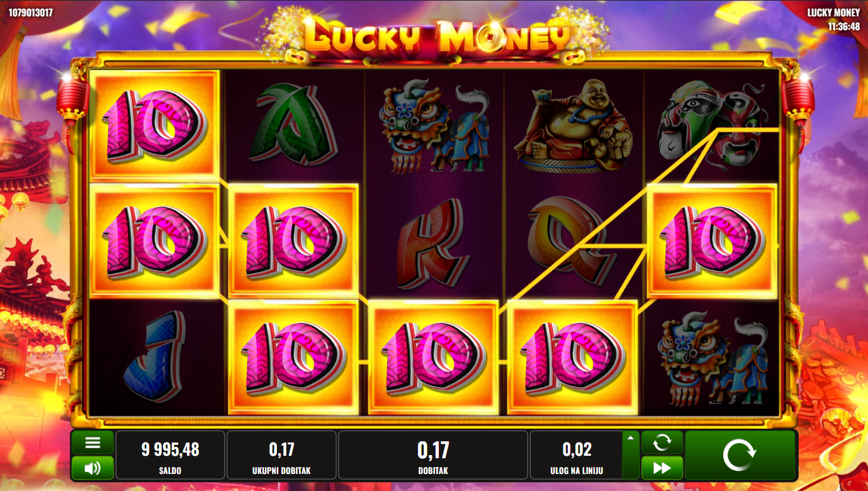Viewport: 868px width, 491px height.
Task: Click the Ulog na liniju bet field
Action: [x=576, y=455]
